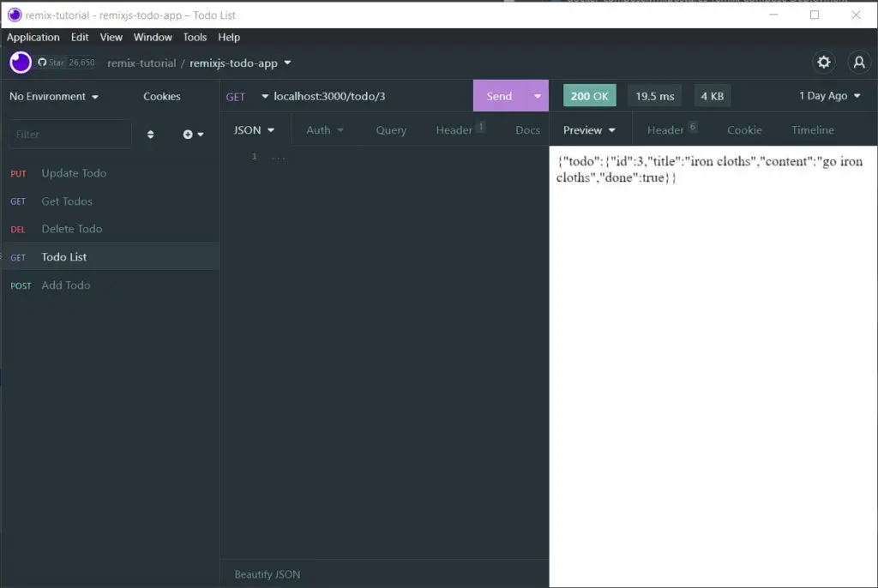This screenshot has width=878, height=588.
Task: Select the Delete Todo request
Action: coord(72,229)
